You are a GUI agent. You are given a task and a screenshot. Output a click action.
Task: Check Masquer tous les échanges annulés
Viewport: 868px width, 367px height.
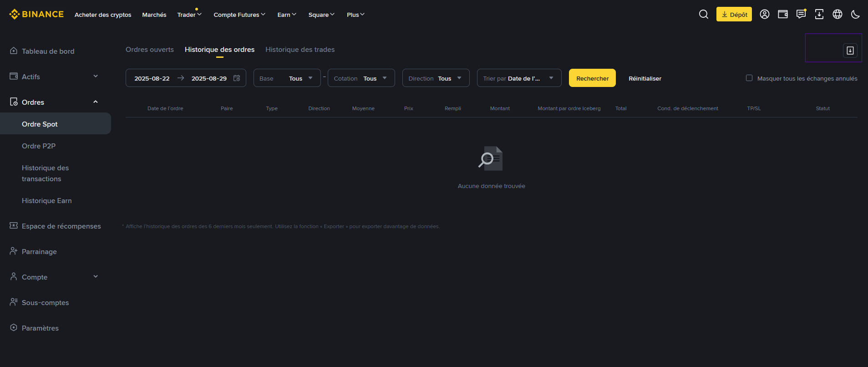click(749, 78)
